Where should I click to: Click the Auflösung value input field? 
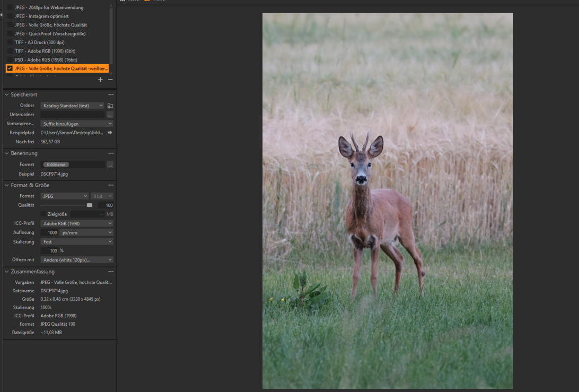50,233
